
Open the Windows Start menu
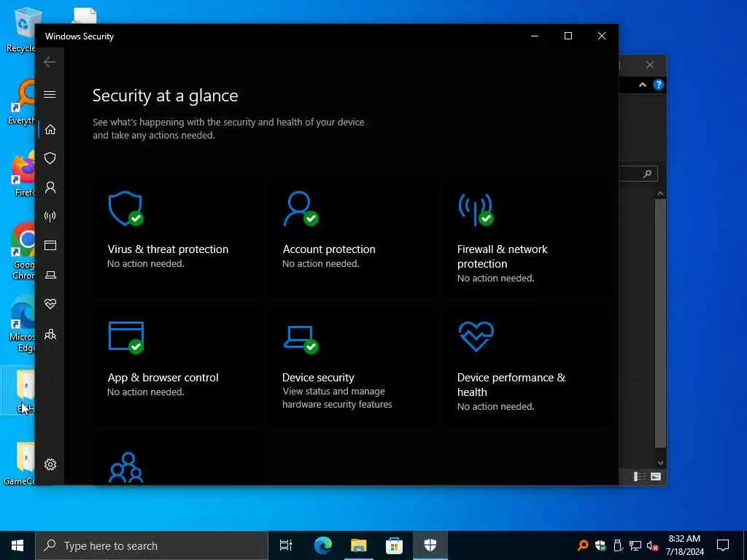pos(18,545)
